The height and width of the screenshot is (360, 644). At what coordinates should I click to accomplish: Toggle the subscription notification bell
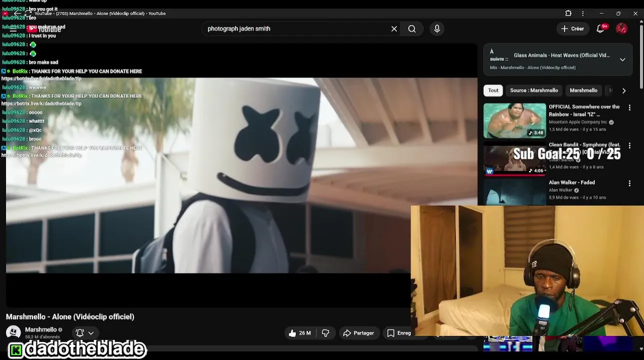[80, 332]
